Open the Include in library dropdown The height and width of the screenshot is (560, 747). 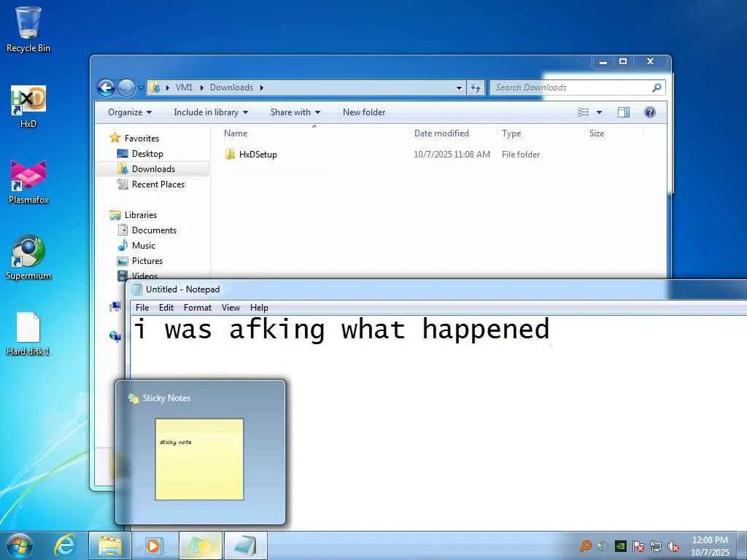(211, 112)
